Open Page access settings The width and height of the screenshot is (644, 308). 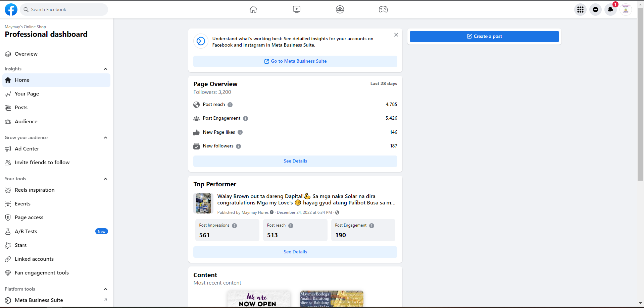point(56,218)
